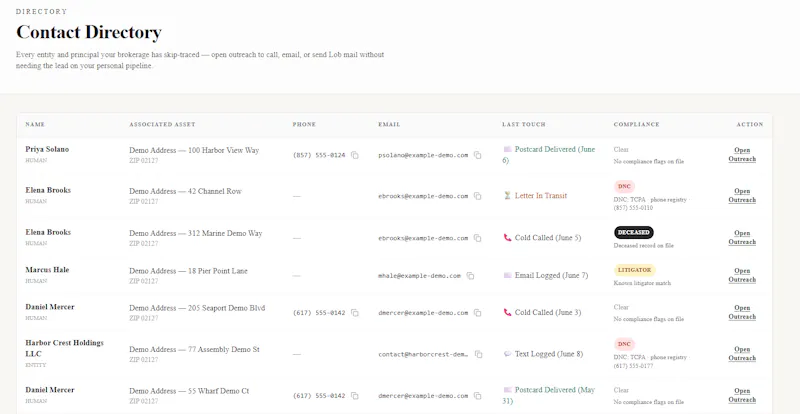Copy ebrooks email in the 312 Marine Demo Way row

[x=477, y=238]
